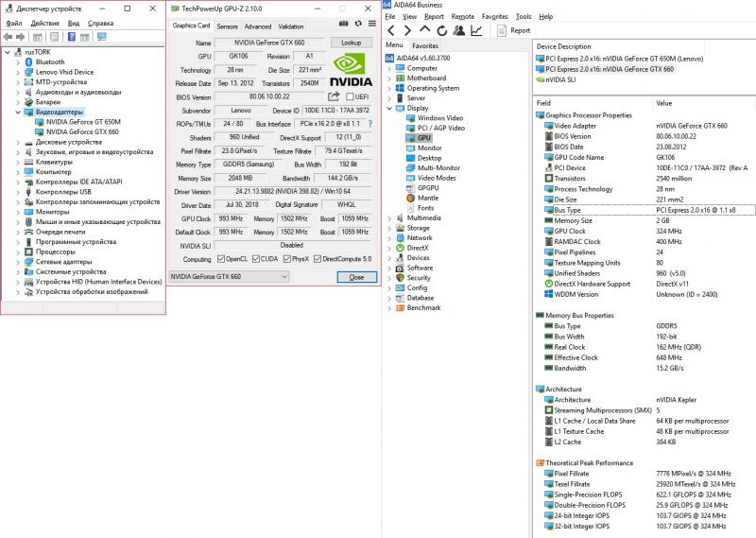Expand the Motherboard node in AIDA64
The height and width of the screenshot is (538, 756).
click(x=389, y=78)
